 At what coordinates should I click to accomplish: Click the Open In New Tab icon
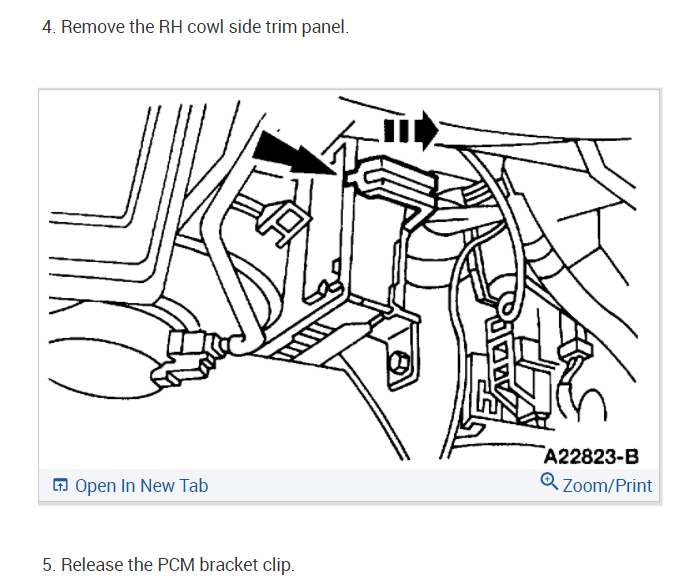[x=60, y=485]
